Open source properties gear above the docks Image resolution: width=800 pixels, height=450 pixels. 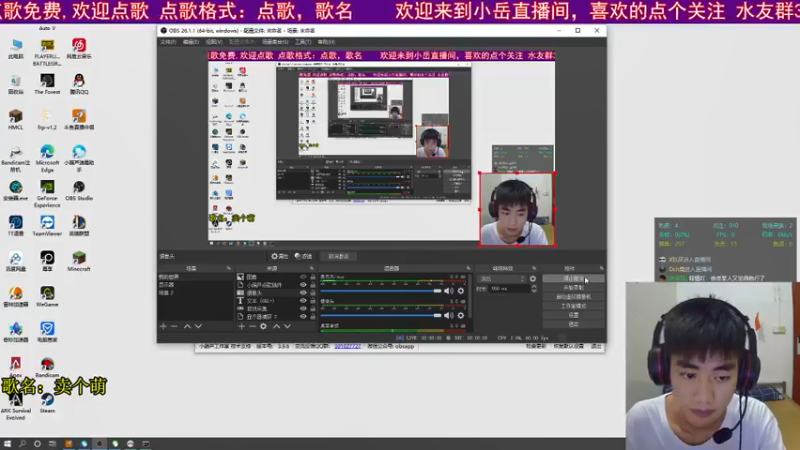pos(280,256)
